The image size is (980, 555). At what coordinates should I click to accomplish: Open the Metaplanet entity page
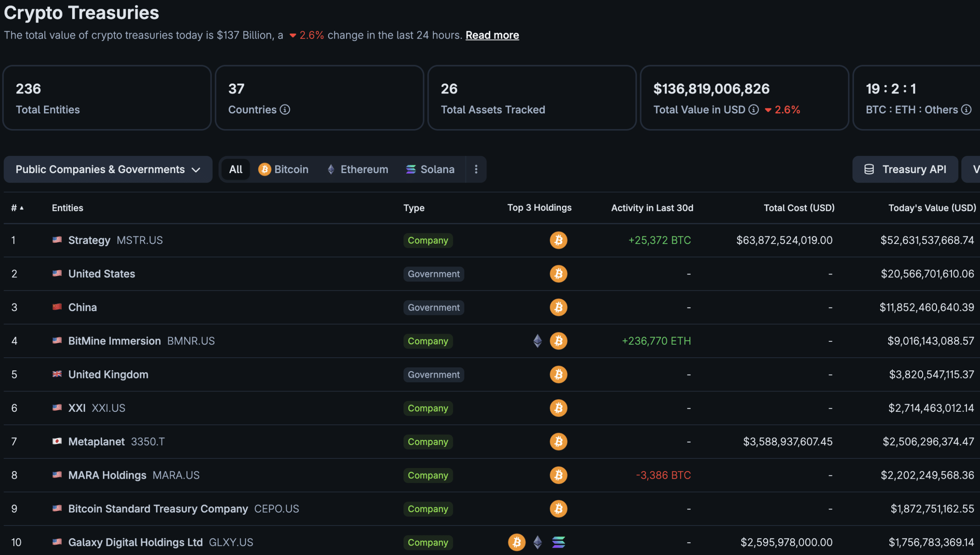point(96,442)
